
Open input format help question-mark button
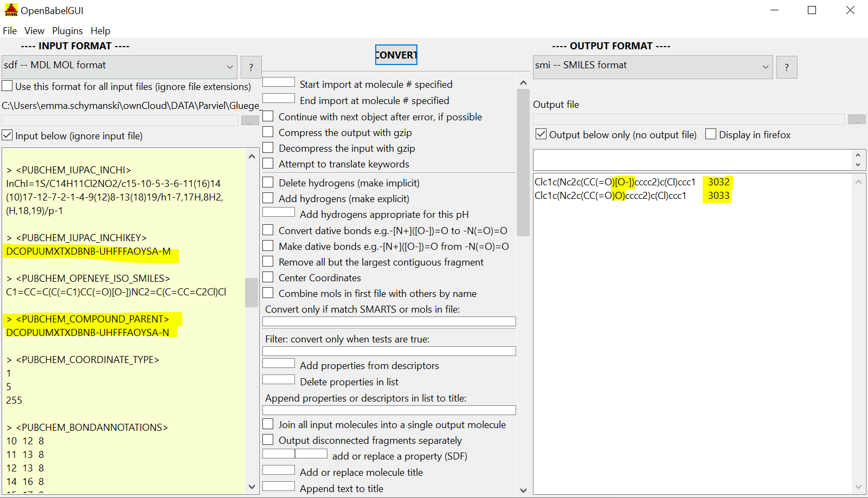tap(251, 67)
